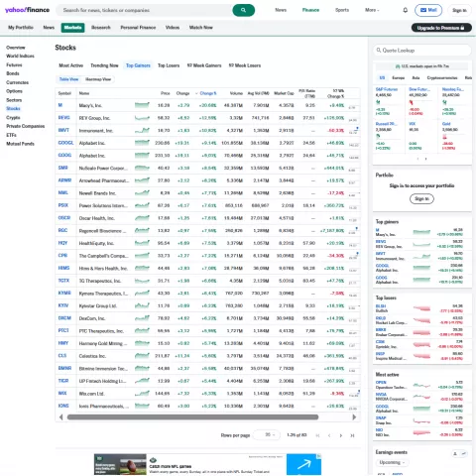
Task: Open GOOGL sparkline chart in table
Action: point(142,143)
